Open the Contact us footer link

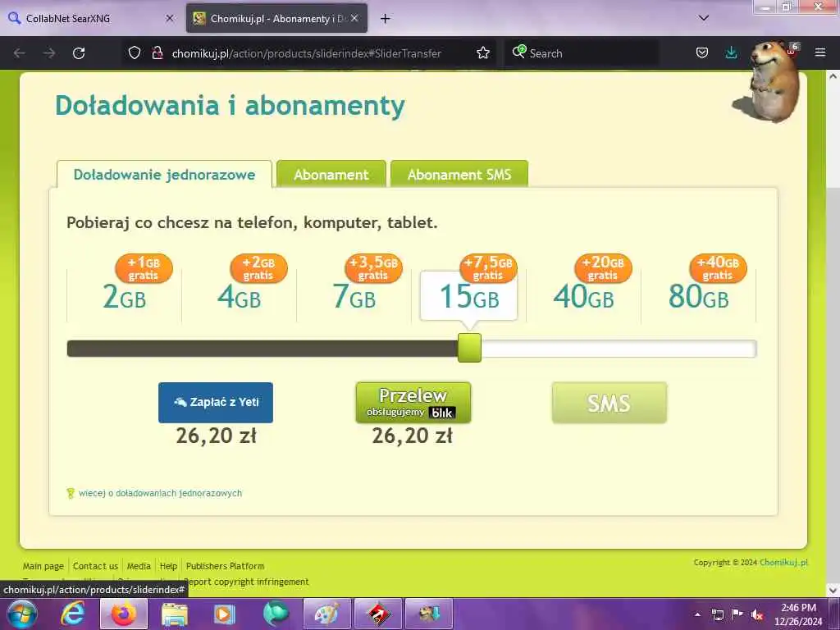click(x=95, y=566)
